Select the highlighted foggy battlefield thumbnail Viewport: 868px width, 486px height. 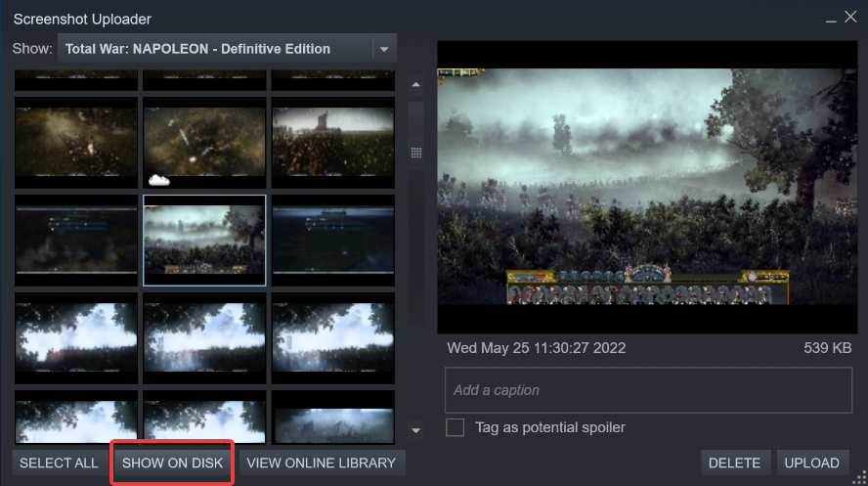point(204,241)
